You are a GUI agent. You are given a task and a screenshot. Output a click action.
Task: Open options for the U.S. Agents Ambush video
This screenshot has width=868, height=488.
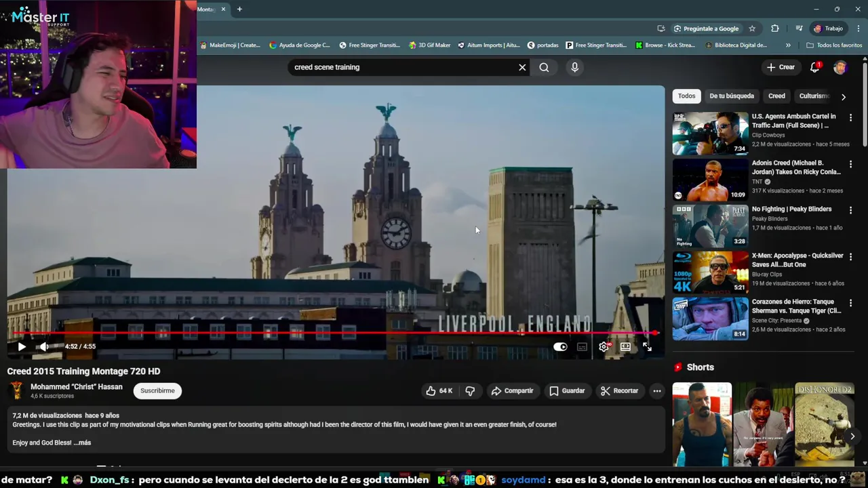tap(850, 118)
